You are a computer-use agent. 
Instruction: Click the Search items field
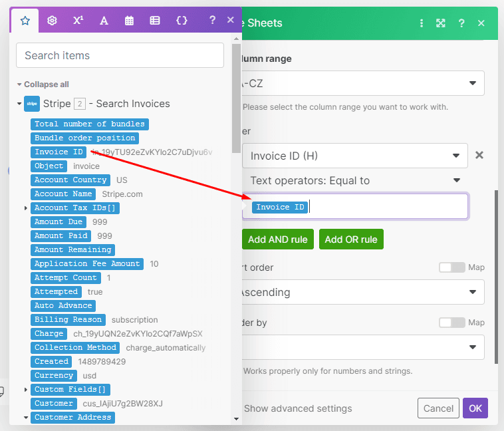120,55
